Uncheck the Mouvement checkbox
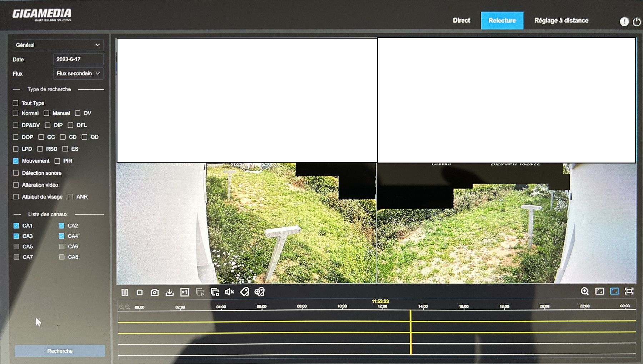This screenshot has height=364, width=643. (16, 161)
